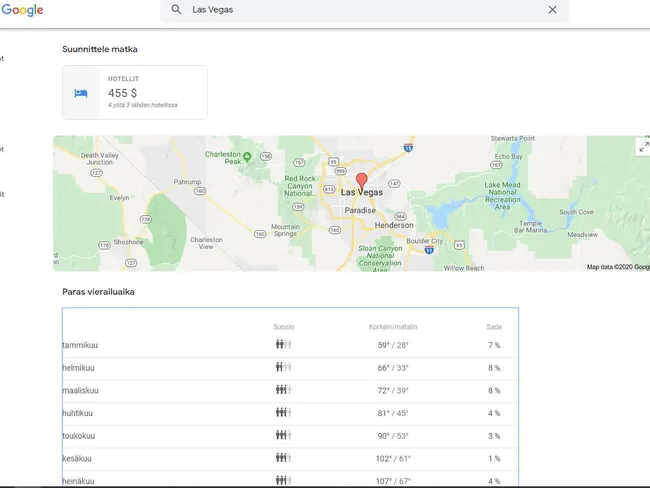The image size is (650, 488).
Task: Click the 66° / 33° temperature value
Action: [393, 368]
